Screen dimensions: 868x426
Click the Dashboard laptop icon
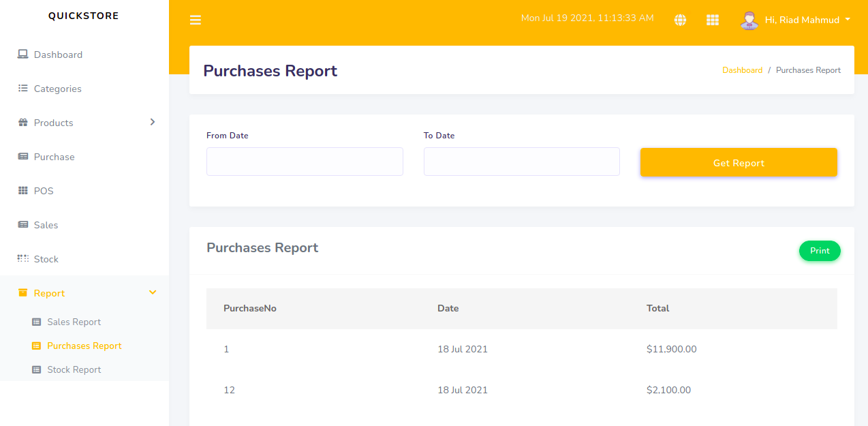tap(22, 55)
